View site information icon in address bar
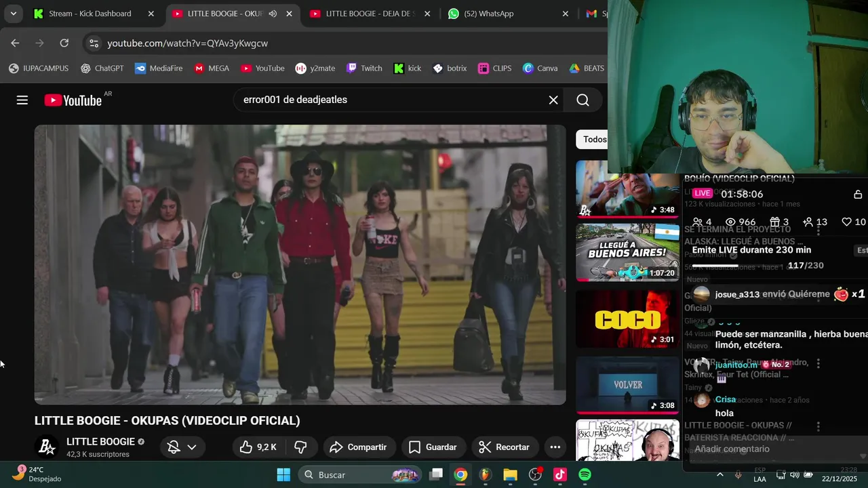The height and width of the screenshot is (488, 868). tap(94, 43)
